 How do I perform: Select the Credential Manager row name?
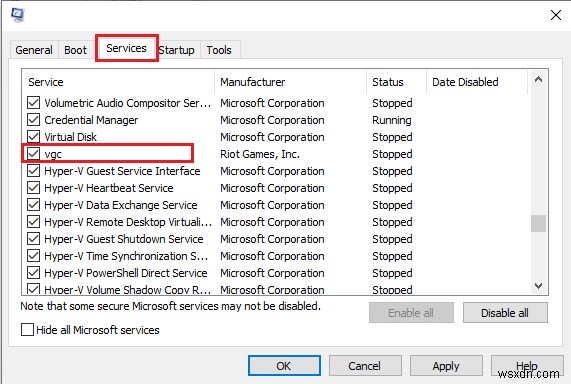point(91,120)
